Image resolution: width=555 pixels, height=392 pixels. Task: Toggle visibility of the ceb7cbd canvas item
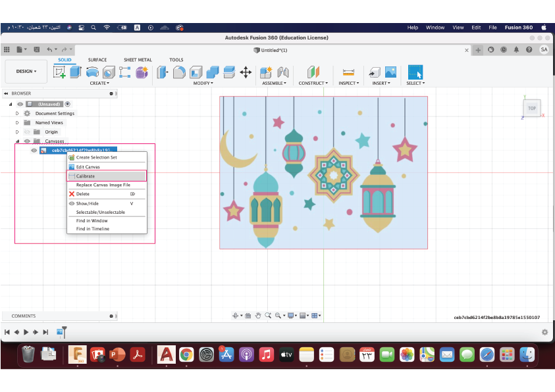34,150
